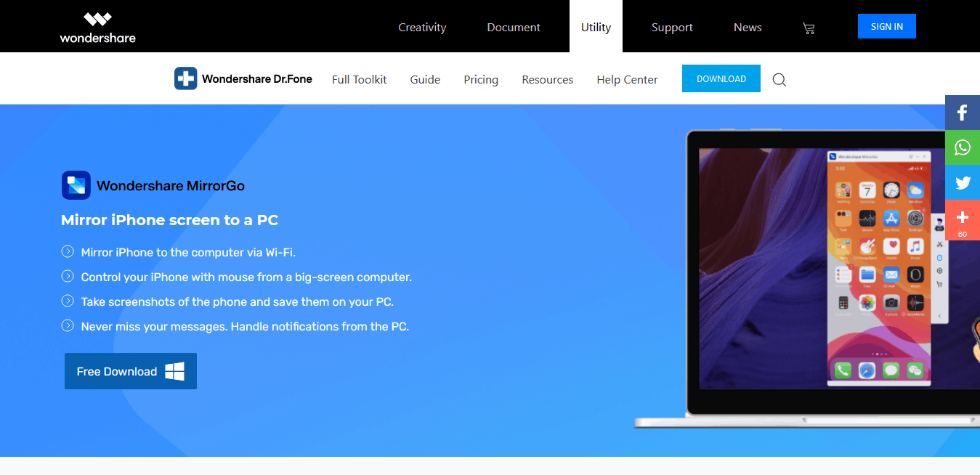The height and width of the screenshot is (475, 980).
Task: Click the blue DOWNLOAD button
Action: pyautogui.click(x=721, y=78)
